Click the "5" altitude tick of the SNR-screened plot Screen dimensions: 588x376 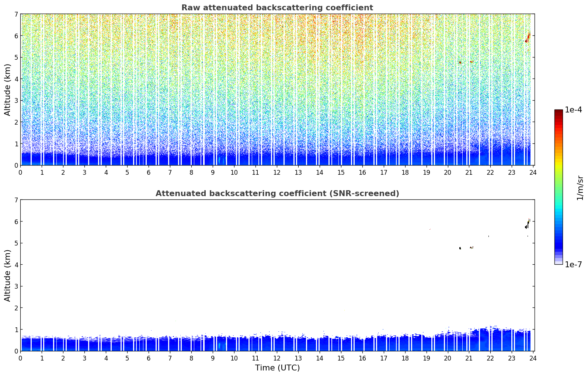pyautogui.click(x=16, y=243)
